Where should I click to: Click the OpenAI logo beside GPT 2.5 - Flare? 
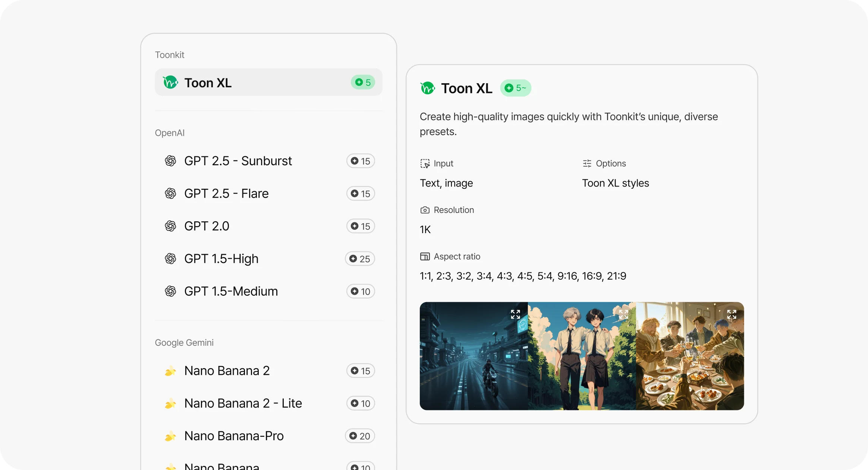[170, 194]
